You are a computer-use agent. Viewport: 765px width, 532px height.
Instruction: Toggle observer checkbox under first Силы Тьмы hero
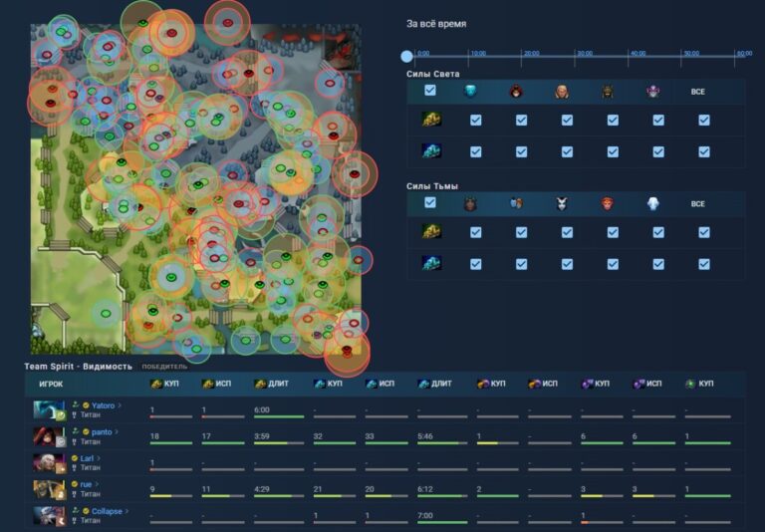point(476,232)
